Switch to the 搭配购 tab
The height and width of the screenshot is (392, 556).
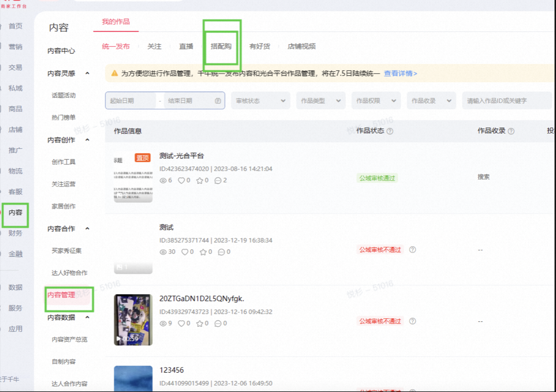pyautogui.click(x=221, y=46)
